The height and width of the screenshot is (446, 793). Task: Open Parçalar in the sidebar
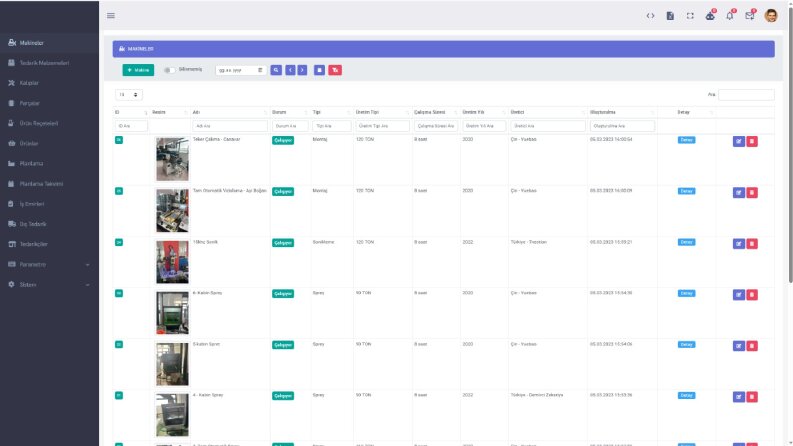50,103
